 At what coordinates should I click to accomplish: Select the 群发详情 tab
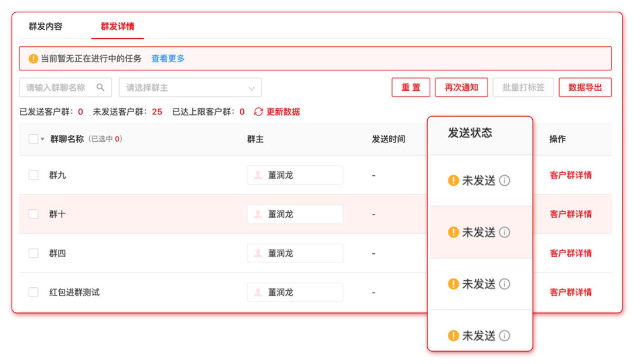point(118,26)
